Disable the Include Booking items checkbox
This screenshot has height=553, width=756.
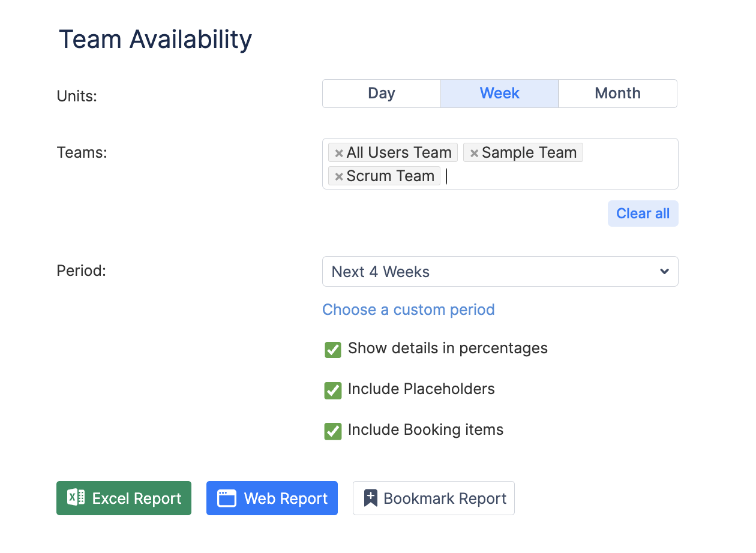coord(333,431)
